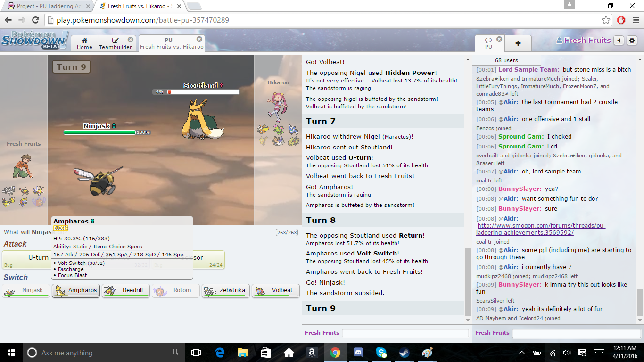Open the volume control in system tray

[x=567, y=353]
